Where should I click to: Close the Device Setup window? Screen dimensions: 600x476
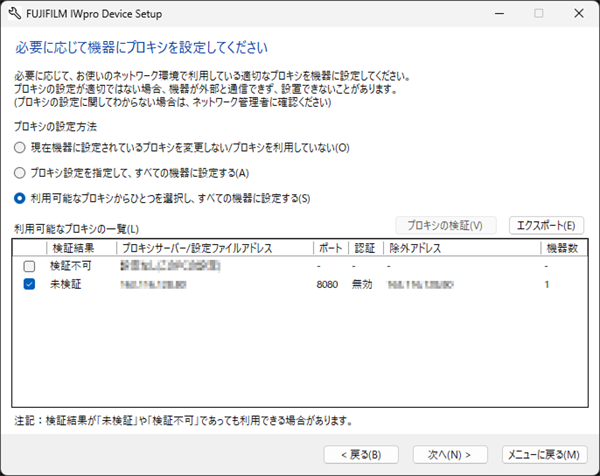(579, 14)
